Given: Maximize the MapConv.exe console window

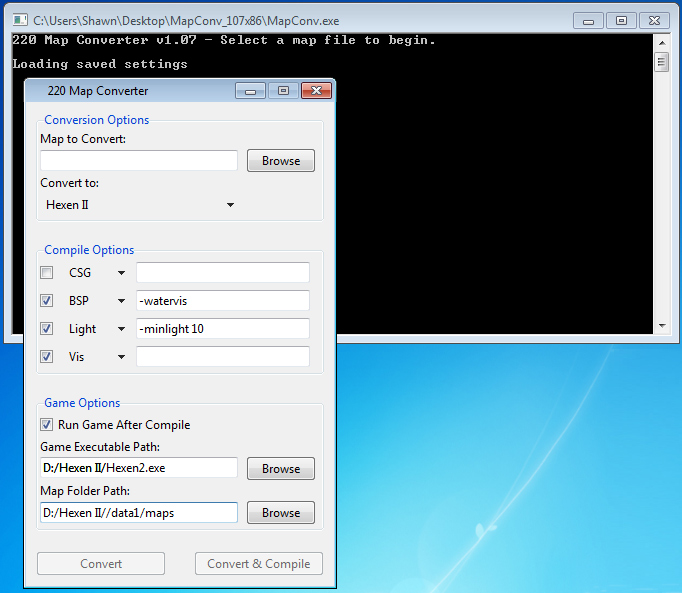Looking at the screenshot, I should click(x=621, y=21).
